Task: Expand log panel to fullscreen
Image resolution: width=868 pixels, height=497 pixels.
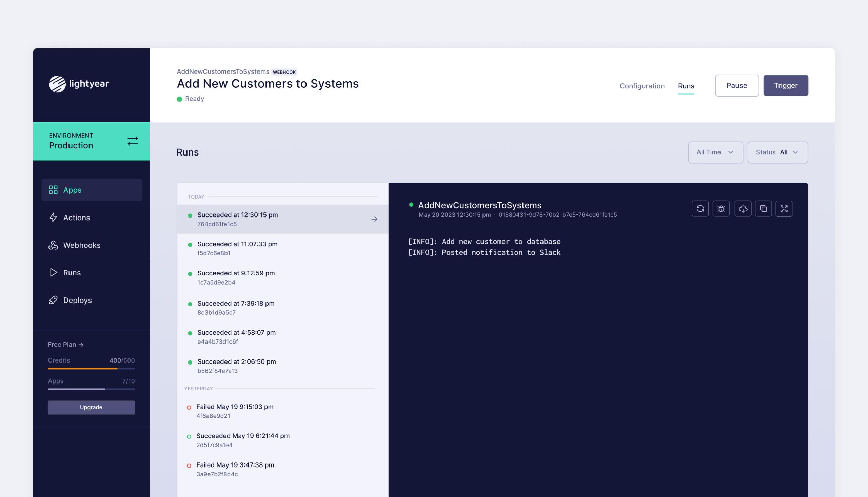Action: tap(784, 209)
